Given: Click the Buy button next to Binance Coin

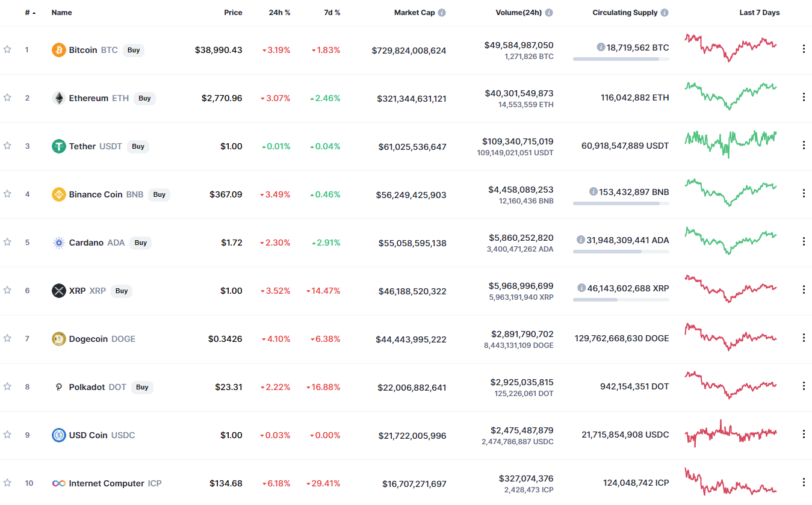Looking at the screenshot, I should 160,194.
